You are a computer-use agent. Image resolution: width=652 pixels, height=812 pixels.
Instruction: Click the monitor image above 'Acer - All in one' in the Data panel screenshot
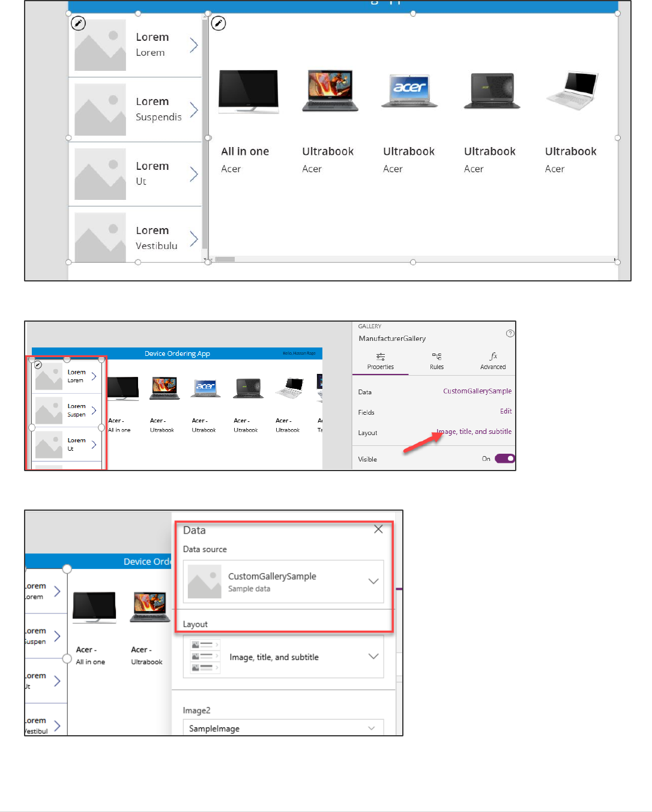[x=94, y=607]
